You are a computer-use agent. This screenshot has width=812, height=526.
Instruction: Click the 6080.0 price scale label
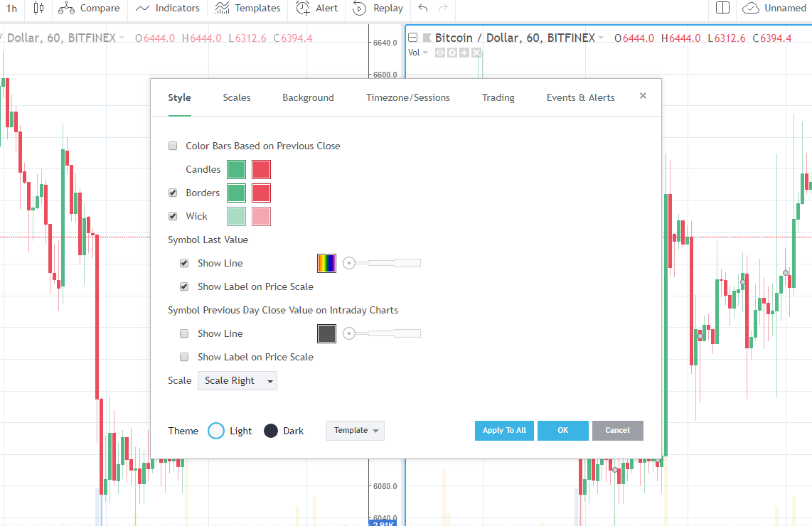point(385,486)
